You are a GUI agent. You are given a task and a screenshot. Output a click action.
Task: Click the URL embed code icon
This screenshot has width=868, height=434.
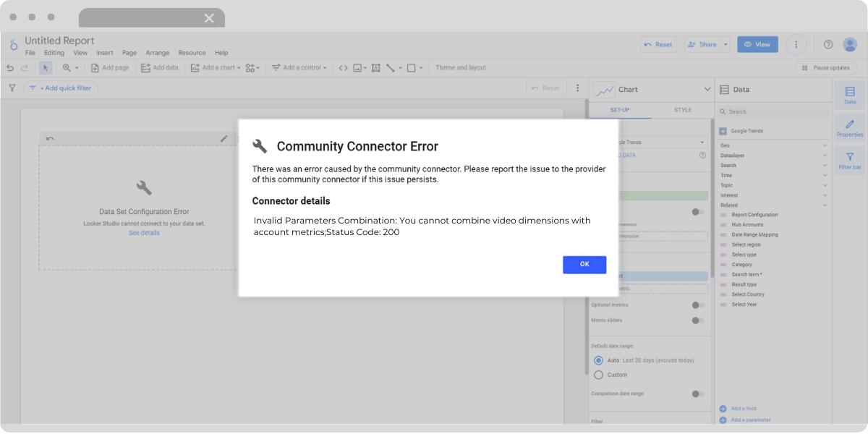coord(344,68)
